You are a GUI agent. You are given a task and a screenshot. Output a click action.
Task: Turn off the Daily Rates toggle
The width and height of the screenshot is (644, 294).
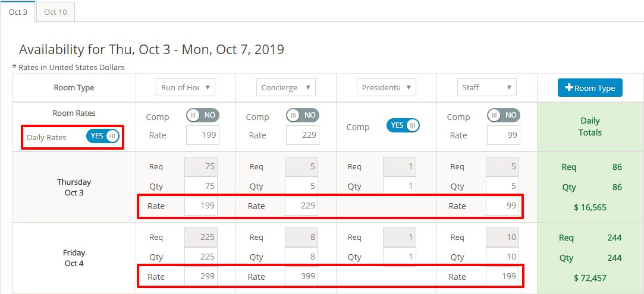(103, 136)
